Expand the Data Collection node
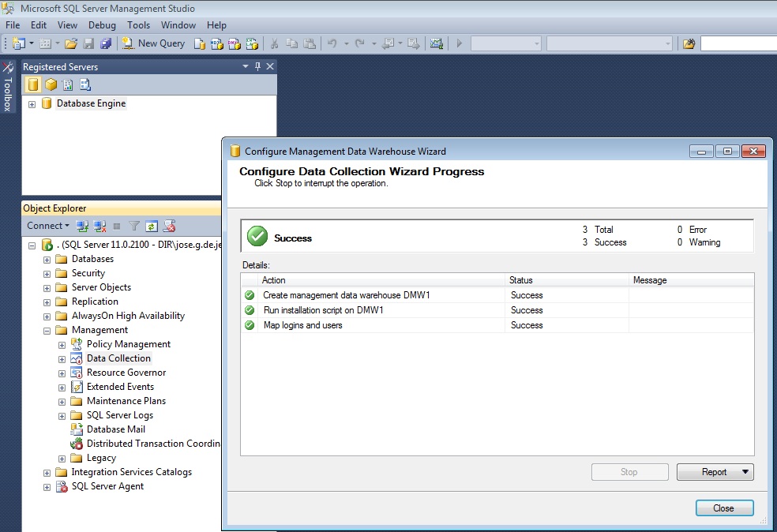Screen dimensions: 777x532 pos(62,359)
